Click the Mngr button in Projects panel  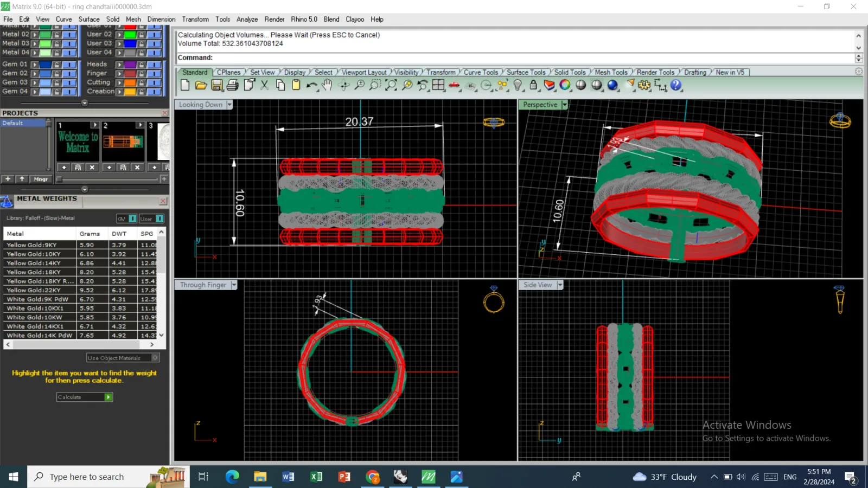coord(41,179)
